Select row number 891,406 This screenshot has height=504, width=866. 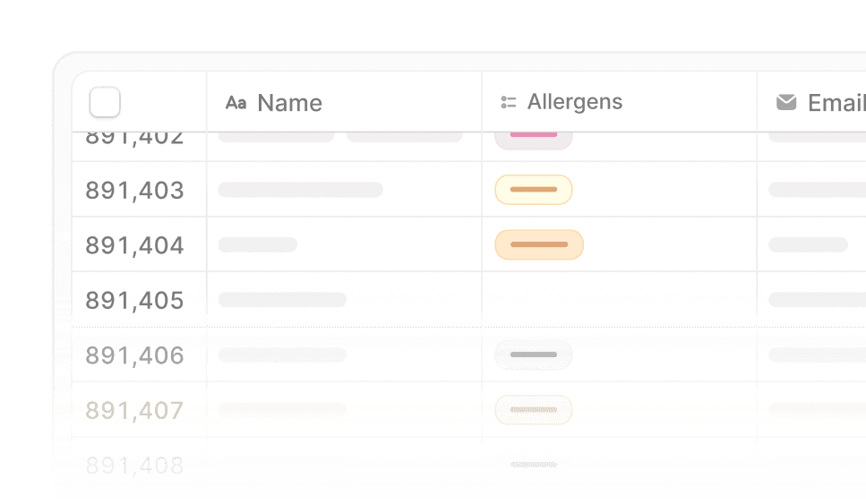[x=134, y=355]
